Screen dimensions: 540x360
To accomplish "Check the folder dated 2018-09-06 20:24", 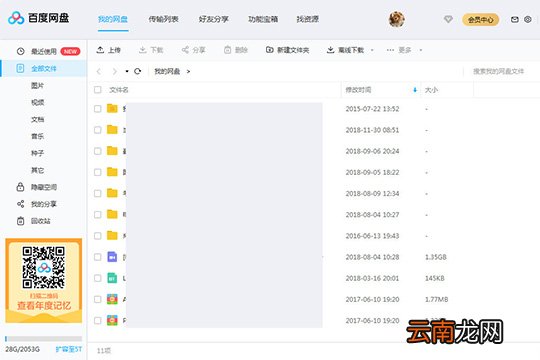I will click(98, 151).
